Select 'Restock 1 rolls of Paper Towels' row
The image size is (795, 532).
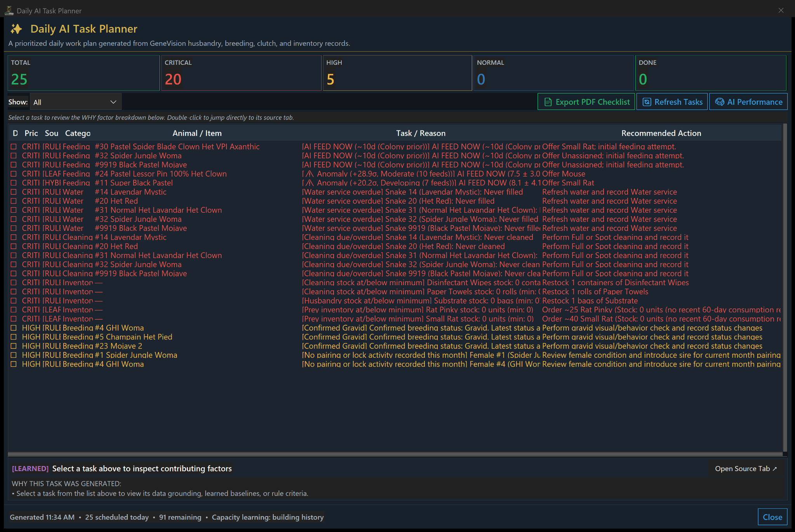[395, 291]
